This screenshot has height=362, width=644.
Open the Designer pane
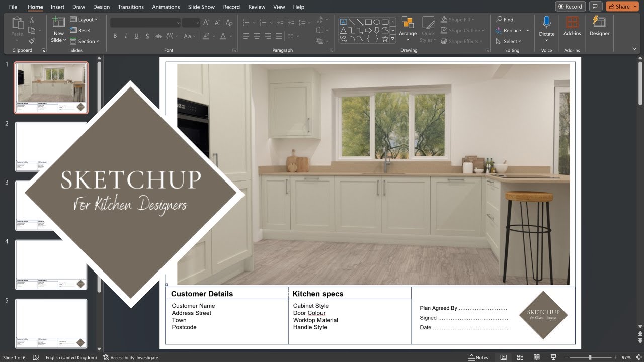pyautogui.click(x=599, y=26)
